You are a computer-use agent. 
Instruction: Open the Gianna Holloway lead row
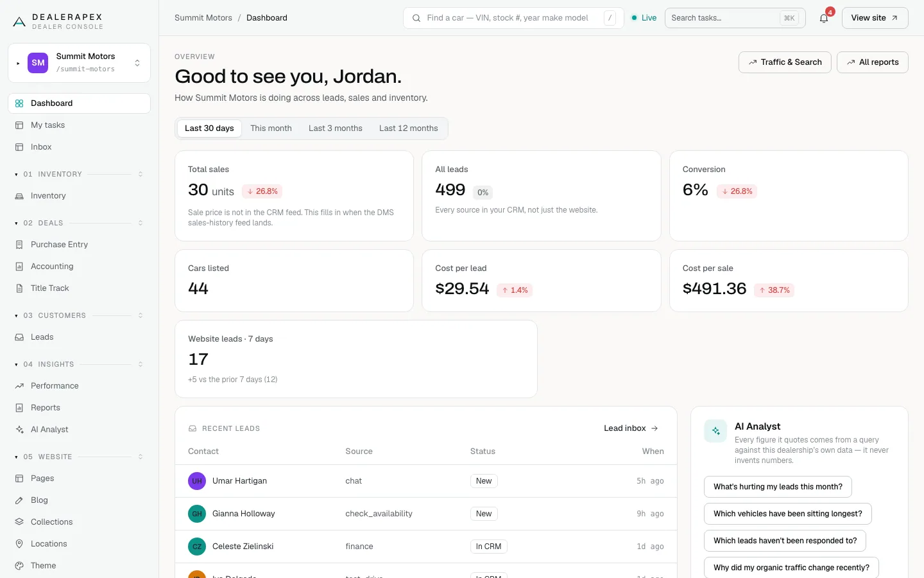[426, 514]
